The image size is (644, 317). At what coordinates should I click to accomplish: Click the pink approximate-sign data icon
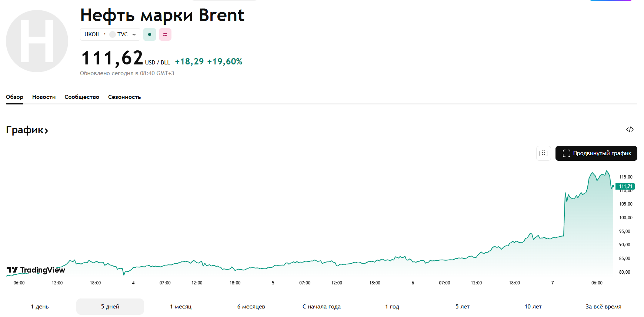165,34
